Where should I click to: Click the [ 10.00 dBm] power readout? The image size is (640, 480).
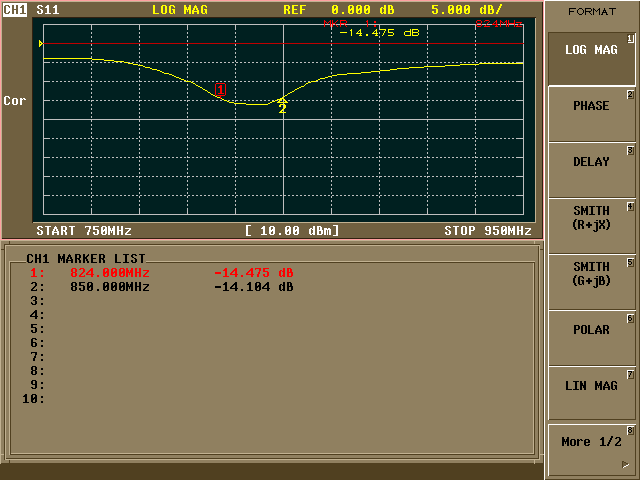[292, 231]
